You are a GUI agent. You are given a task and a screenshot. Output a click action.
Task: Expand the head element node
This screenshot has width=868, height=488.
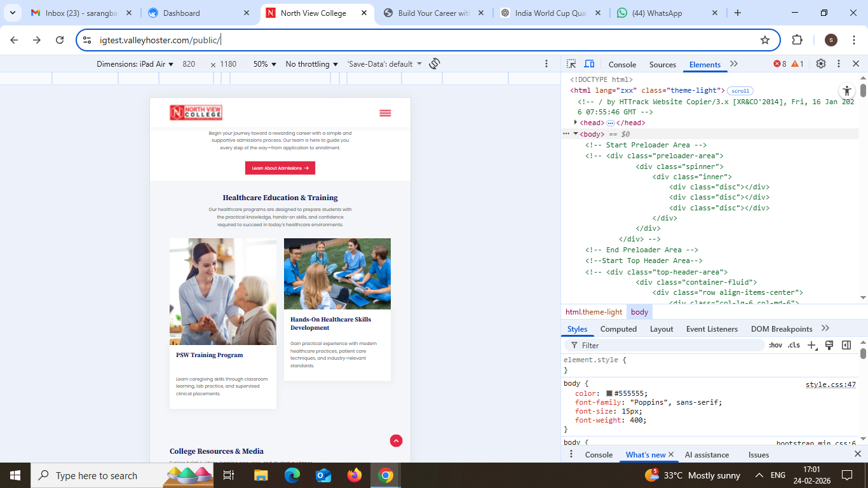click(576, 123)
